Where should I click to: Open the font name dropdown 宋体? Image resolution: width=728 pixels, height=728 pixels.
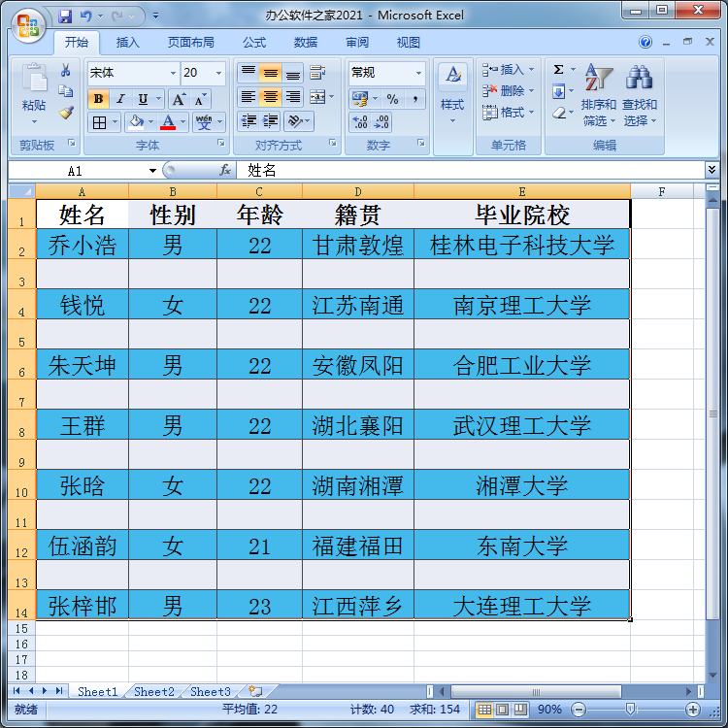pyautogui.click(x=173, y=73)
